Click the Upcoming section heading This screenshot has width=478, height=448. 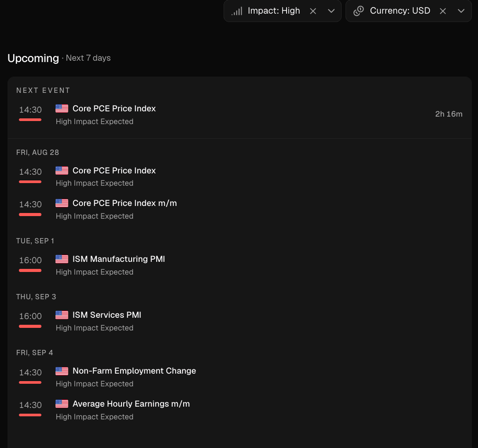coord(33,58)
